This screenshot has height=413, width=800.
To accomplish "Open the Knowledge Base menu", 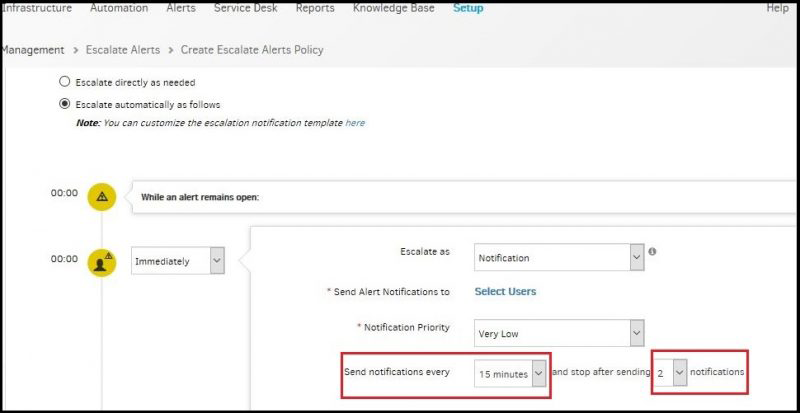I will (394, 8).
